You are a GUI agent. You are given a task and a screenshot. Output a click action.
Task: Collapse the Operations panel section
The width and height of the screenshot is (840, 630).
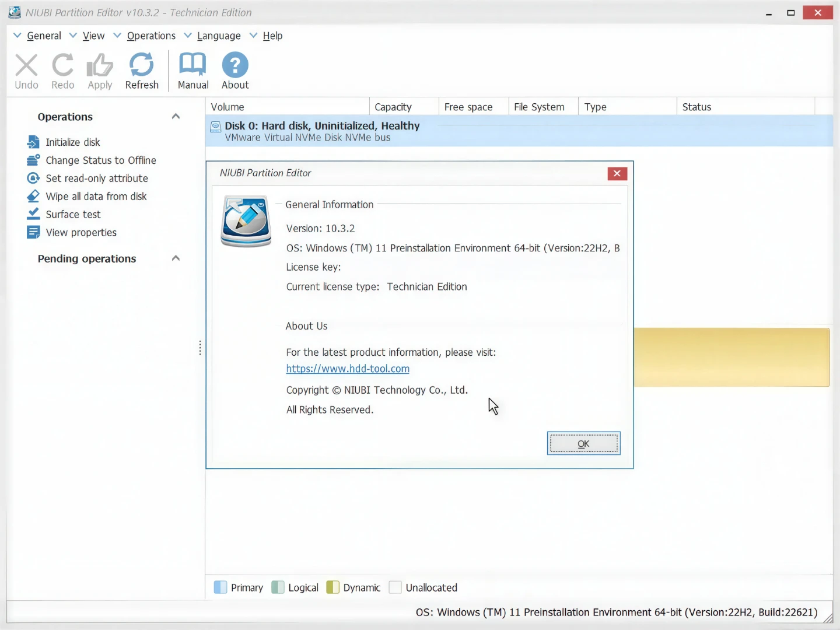[176, 117]
